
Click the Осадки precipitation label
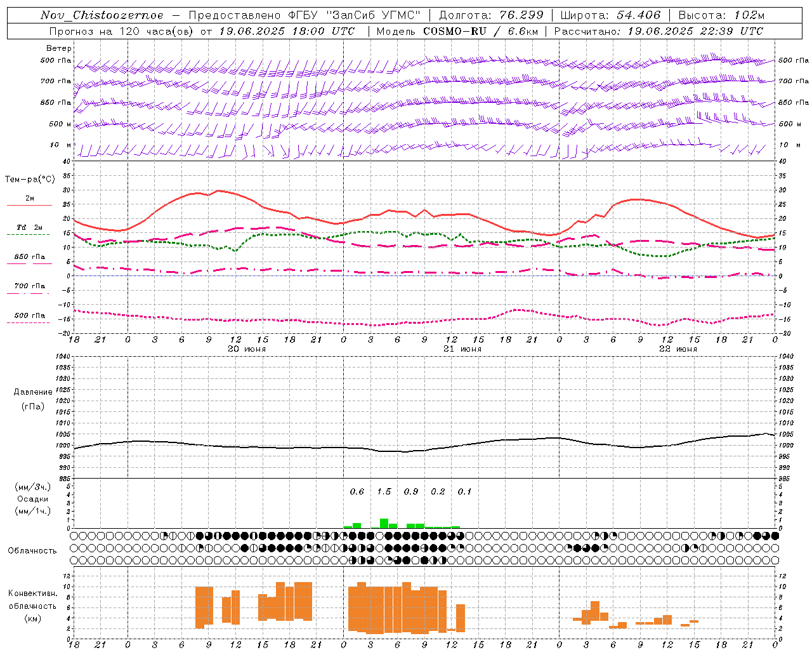point(32,499)
